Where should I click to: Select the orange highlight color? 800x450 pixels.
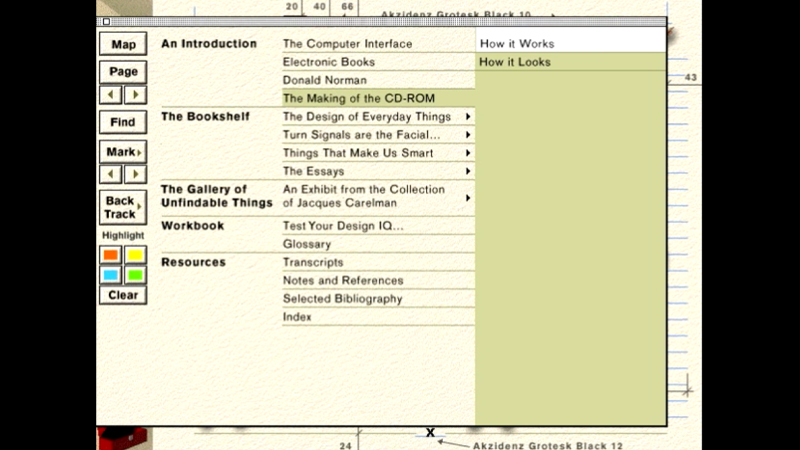tap(111, 255)
